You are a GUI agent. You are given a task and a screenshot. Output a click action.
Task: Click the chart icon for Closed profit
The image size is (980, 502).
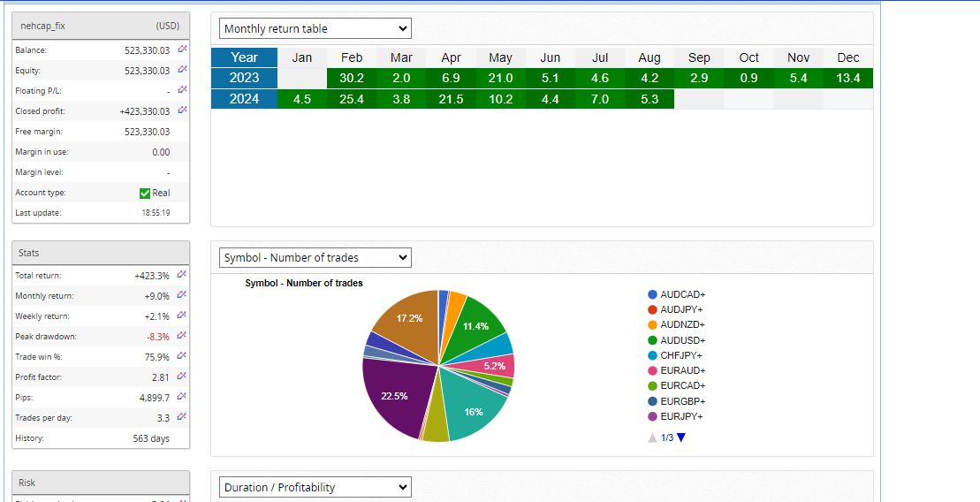[x=182, y=111]
